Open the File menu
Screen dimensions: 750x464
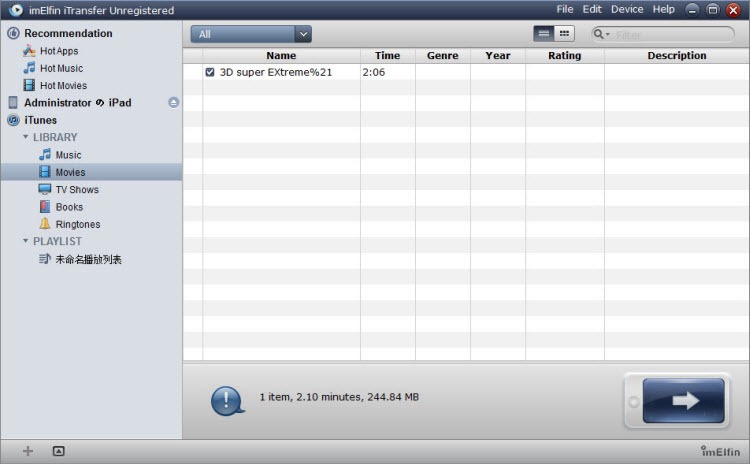tap(565, 9)
